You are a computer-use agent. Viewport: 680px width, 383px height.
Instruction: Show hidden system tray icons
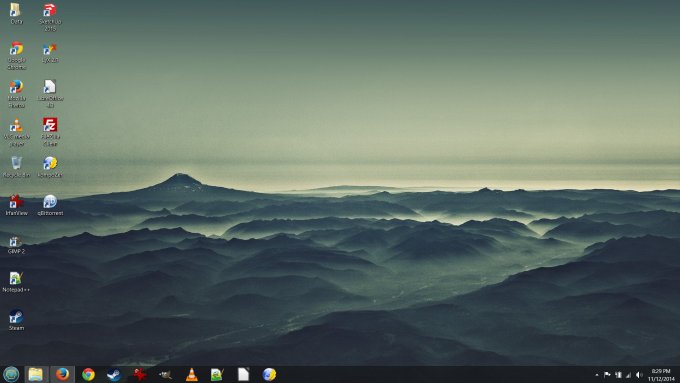point(597,375)
